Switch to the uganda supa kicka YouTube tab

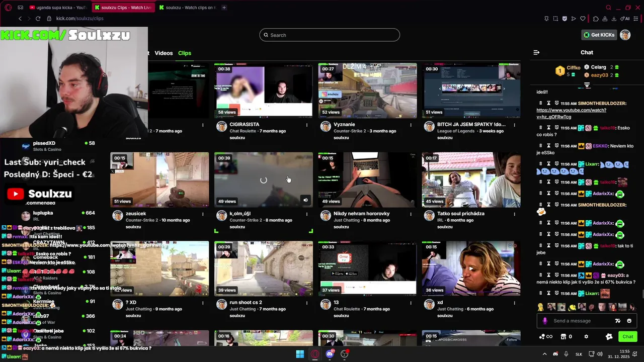58,8
